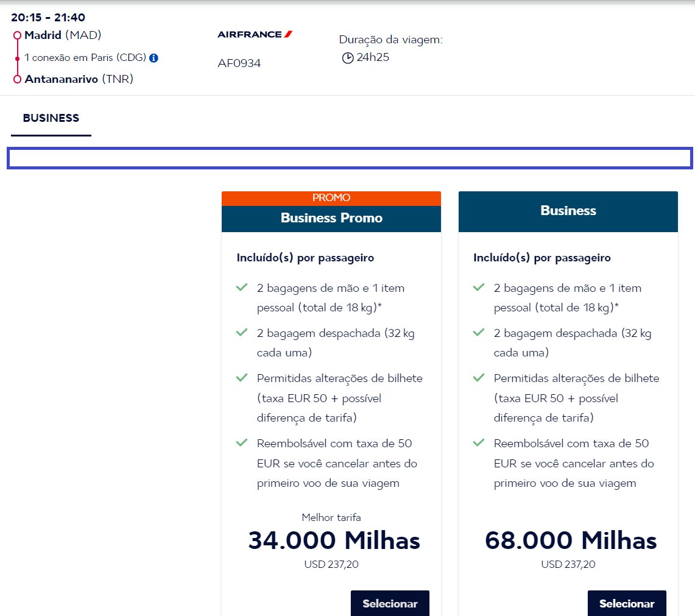Click the refund policy line in Business Promo
Image resolution: width=695 pixels, height=616 pixels.
click(x=337, y=463)
